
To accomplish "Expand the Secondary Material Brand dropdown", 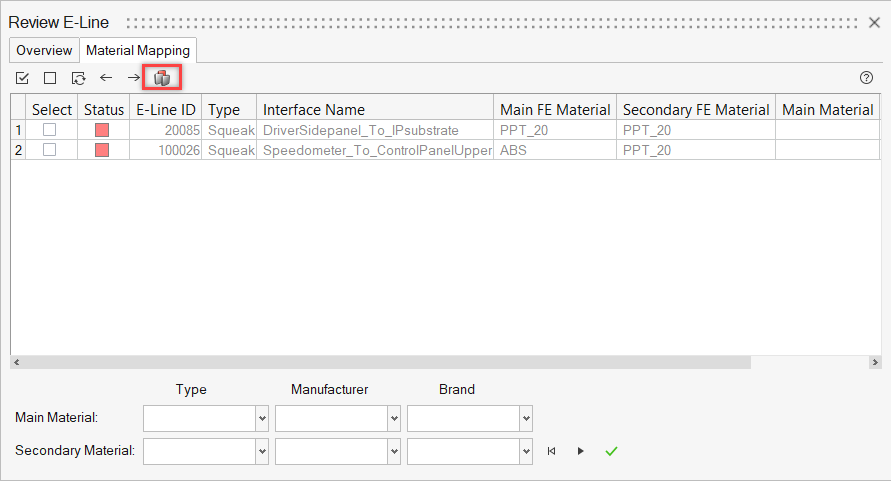I will pos(526,451).
